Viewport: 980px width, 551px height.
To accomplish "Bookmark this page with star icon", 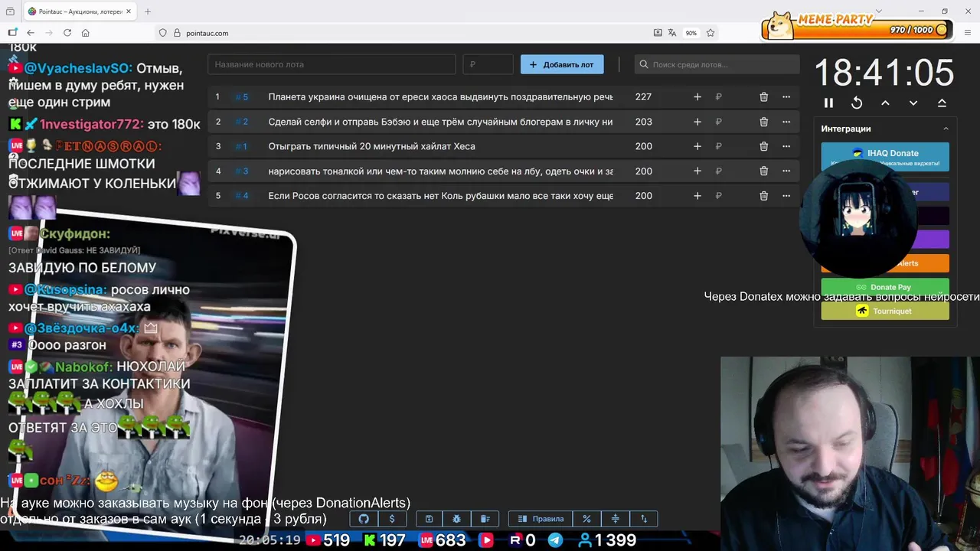I will click(x=710, y=33).
